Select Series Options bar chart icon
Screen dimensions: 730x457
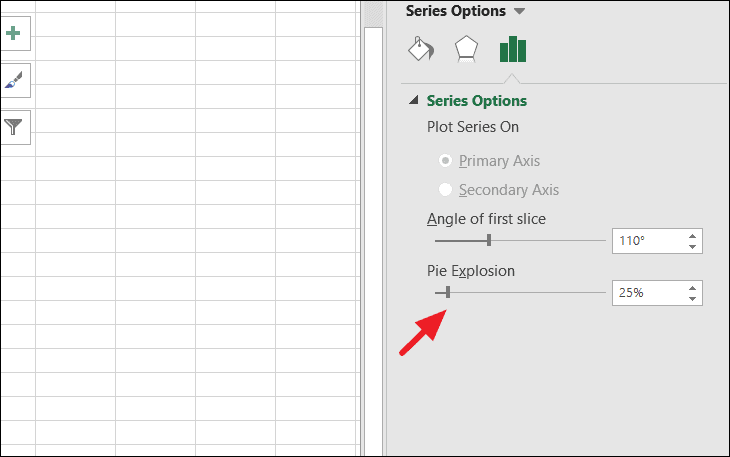(x=513, y=49)
